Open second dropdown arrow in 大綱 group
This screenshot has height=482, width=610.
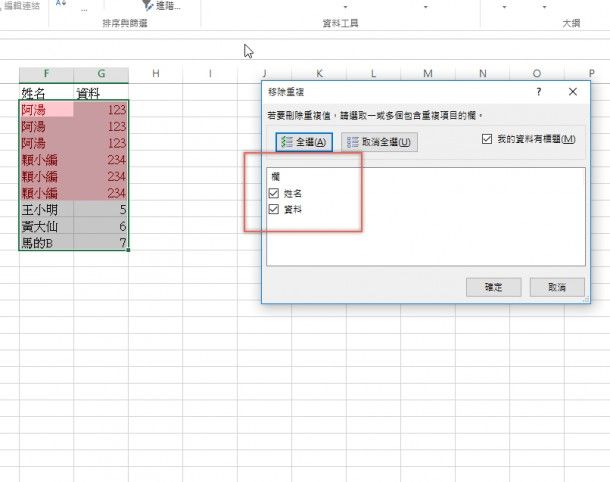click(544, 7)
